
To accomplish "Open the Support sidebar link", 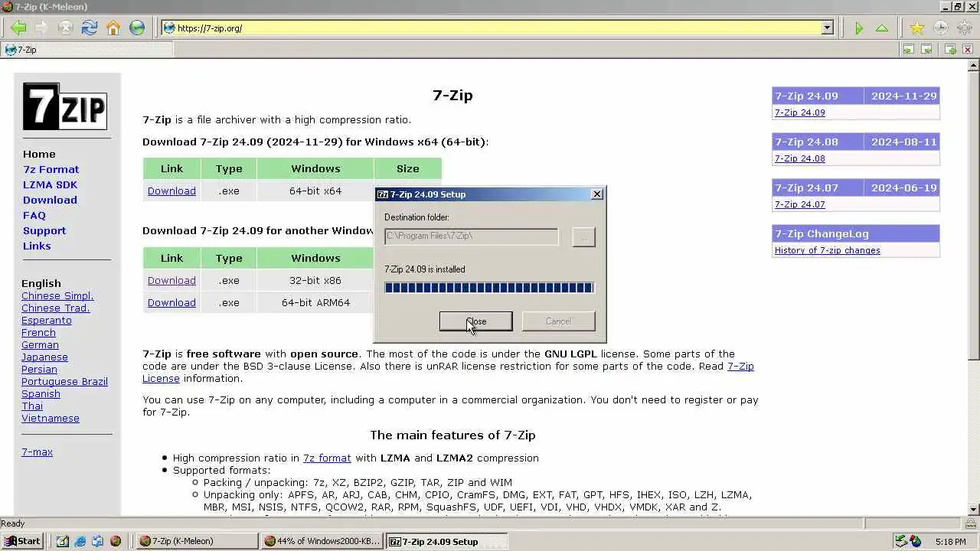I will click(x=44, y=230).
